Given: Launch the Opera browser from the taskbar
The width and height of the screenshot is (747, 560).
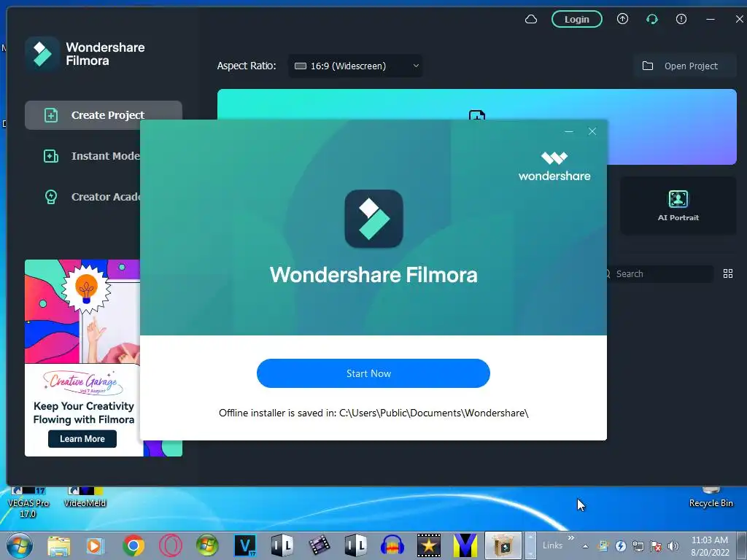Looking at the screenshot, I should (x=170, y=545).
